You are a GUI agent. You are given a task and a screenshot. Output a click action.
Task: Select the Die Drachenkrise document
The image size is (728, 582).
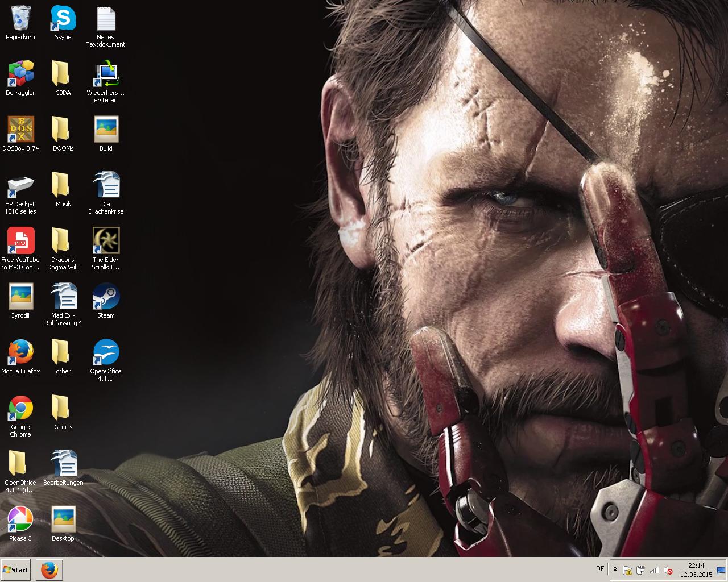coord(106,185)
